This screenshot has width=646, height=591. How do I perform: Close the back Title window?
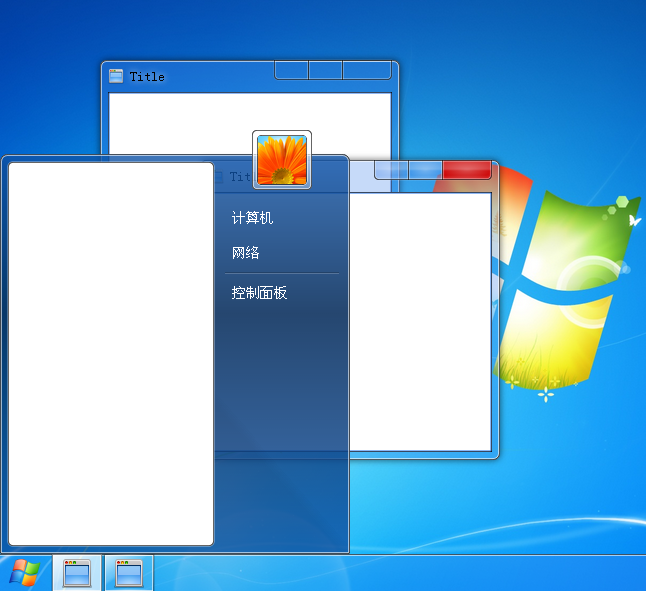click(x=367, y=70)
